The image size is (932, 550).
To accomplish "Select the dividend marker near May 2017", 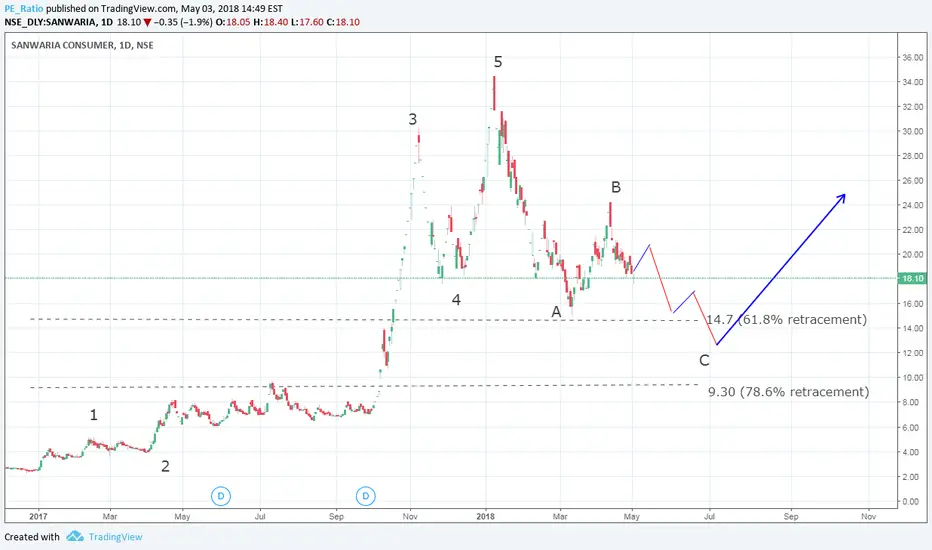I will click(221, 496).
